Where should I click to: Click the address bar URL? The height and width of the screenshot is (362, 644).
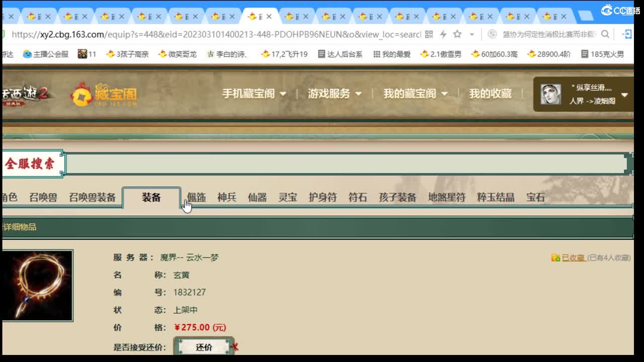pos(216,34)
